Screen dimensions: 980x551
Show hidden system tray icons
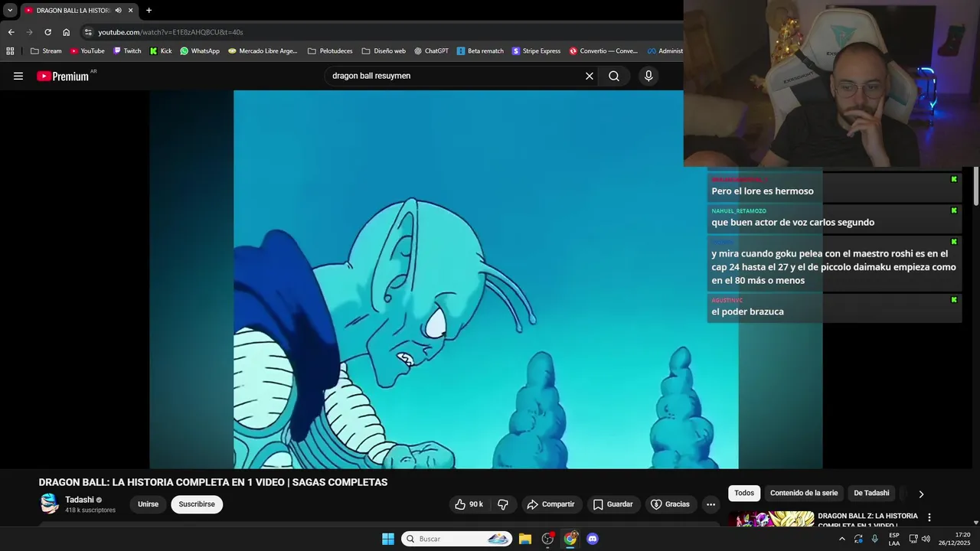[842, 539]
